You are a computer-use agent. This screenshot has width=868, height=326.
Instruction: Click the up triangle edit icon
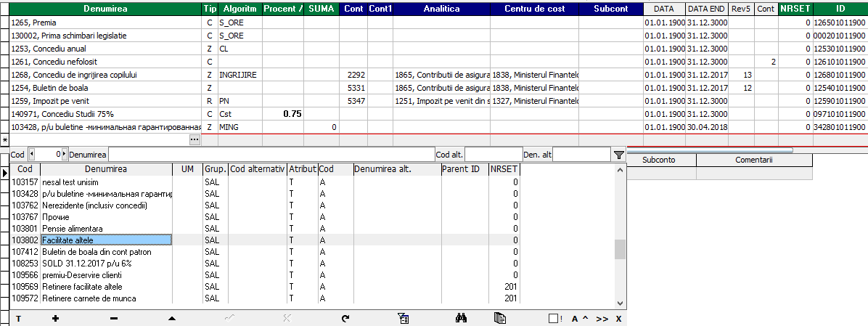coord(171,318)
